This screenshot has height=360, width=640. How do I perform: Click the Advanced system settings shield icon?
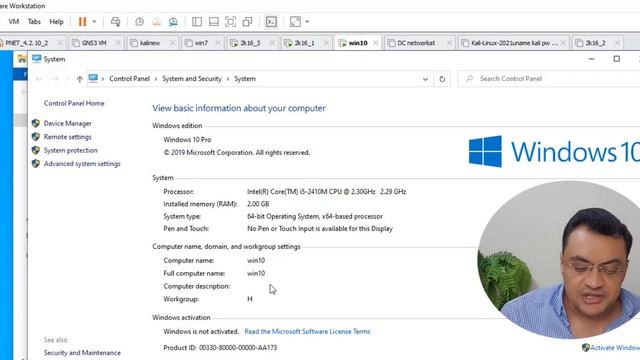coord(36,163)
